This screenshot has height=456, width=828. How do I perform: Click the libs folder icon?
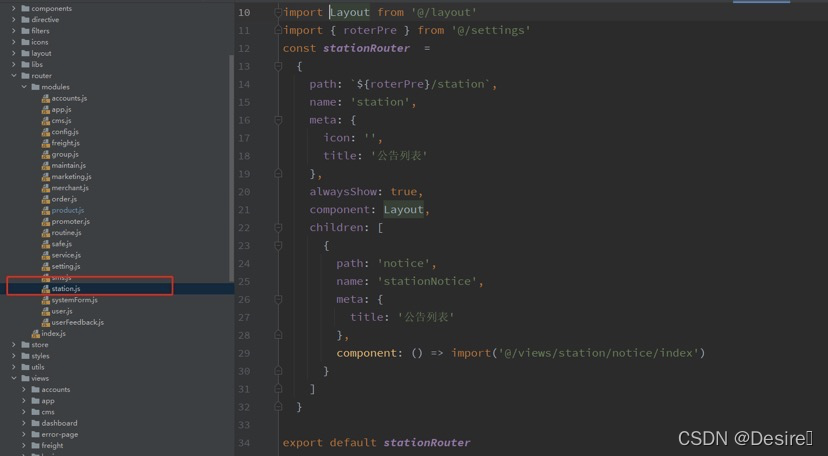[x=25, y=64]
